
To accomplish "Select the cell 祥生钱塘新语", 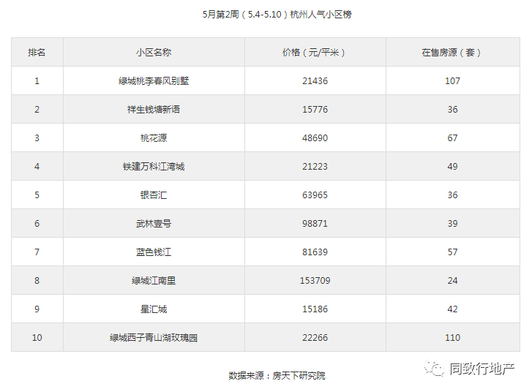I will tap(154, 110).
